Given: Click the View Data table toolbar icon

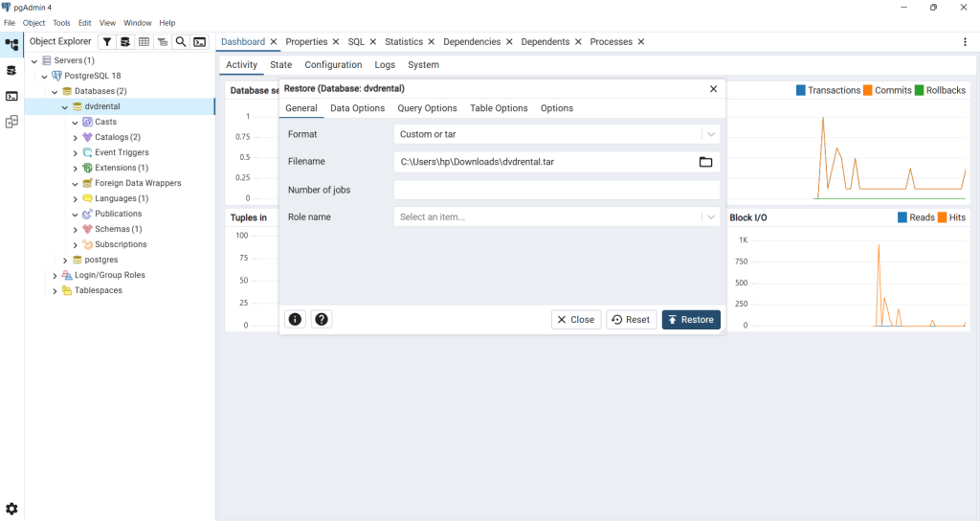Looking at the screenshot, I should tap(144, 42).
